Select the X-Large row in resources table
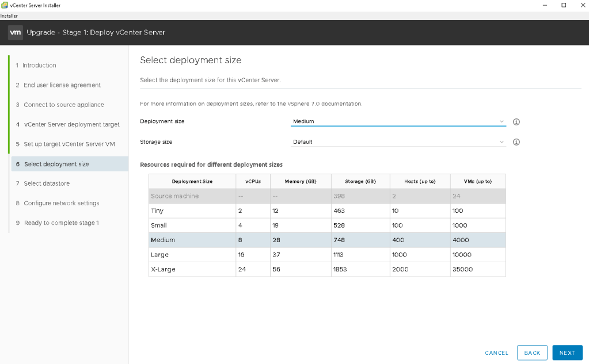Viewport: 589px width, 364px height. pyautogui.click(x=326, y=269)
